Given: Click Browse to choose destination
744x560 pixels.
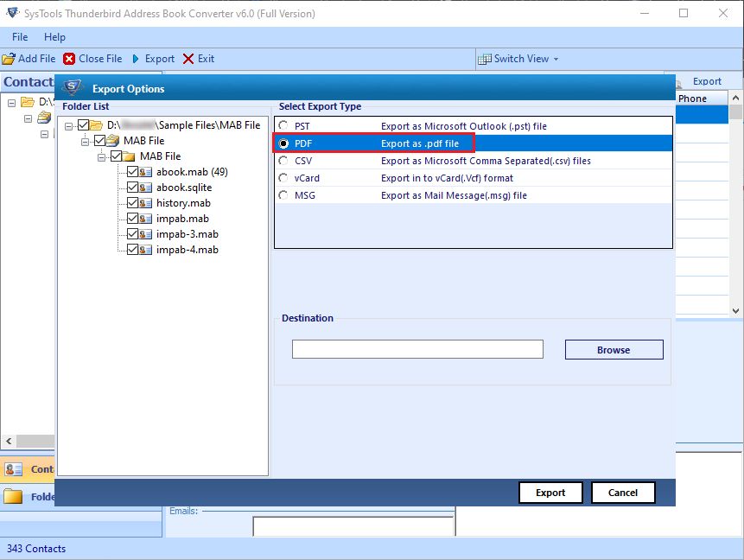Looking at the screenshot, I should pos(614,350).
